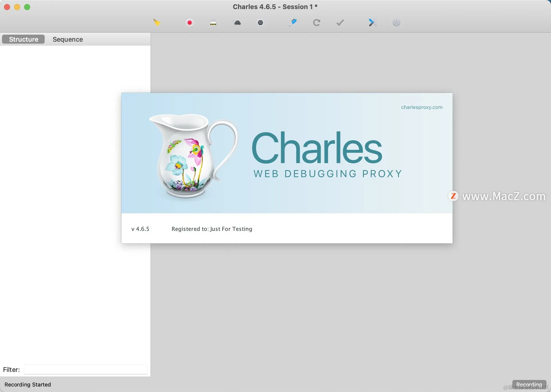Click the Breakpoints hexagon icon
This screenshot has height=392, width=551.
[260, 22]
